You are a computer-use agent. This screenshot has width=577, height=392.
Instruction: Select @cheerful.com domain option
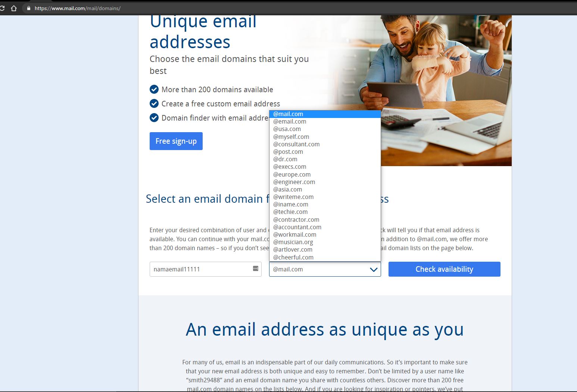pos(325,257)
